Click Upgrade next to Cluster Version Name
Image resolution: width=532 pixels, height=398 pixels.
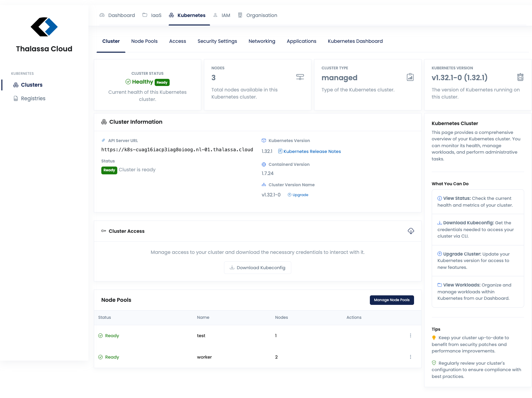(x=298, y=195)
